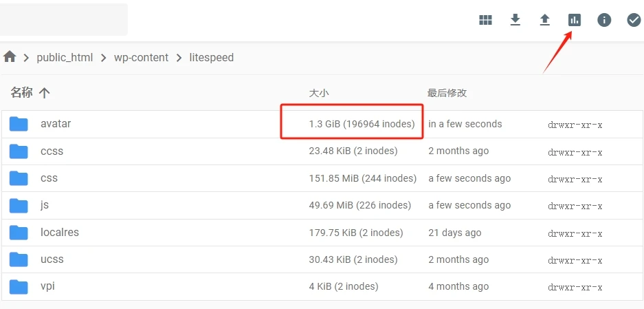The height and width of the screenshot is (309, 644).
Task: Toggle name sort order arrow
Action: click(x=45, y=93)
